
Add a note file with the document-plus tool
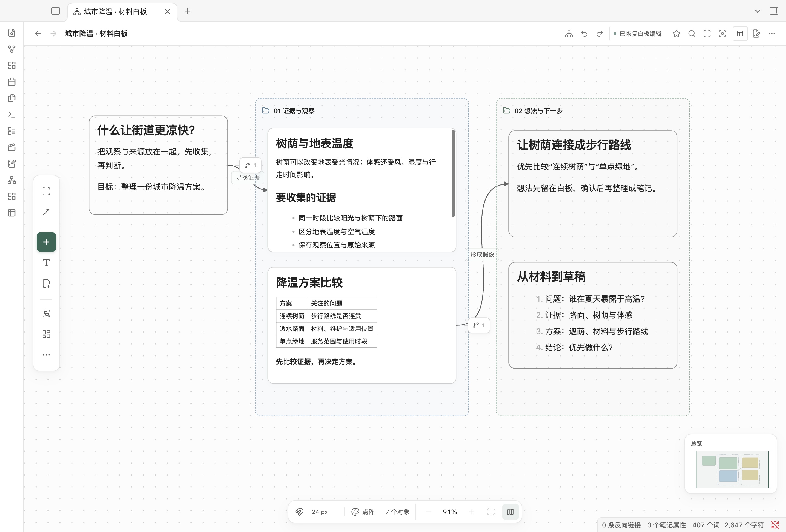(x=46, y=283)
